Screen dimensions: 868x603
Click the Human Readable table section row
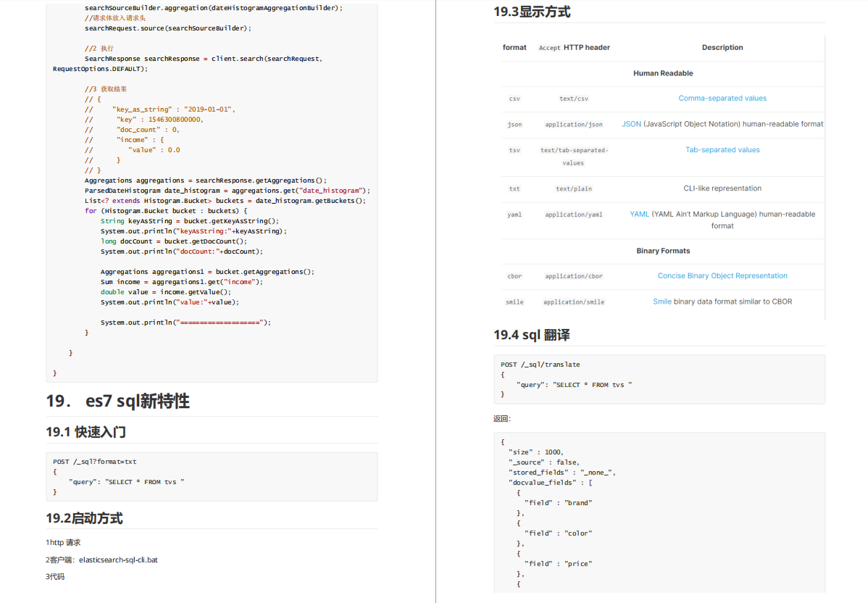(x=663, y=73)
